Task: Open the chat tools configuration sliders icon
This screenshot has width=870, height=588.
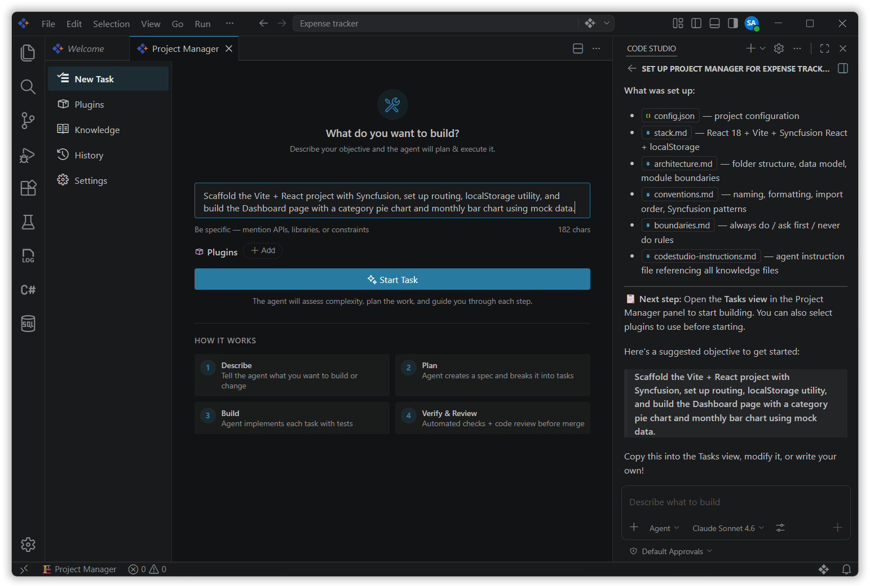Action: (780, 528)
